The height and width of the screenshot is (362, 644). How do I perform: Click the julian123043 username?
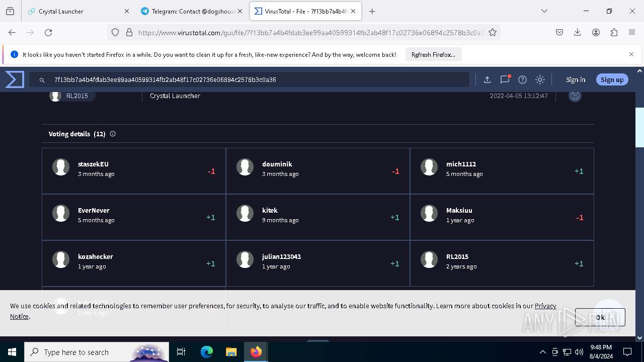coord(281,256)
